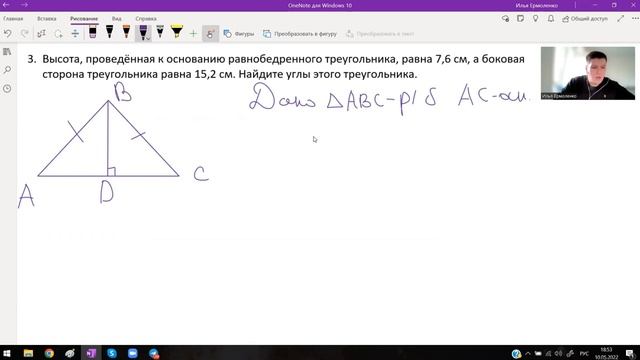Switch to the Рисование tab
Image resolution: width=640 pixels, height=360 pixels.
84,19
